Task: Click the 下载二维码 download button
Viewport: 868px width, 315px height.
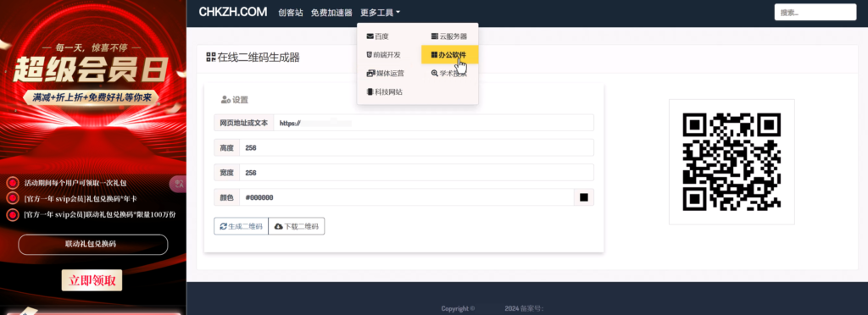Action: pos(296,226)
